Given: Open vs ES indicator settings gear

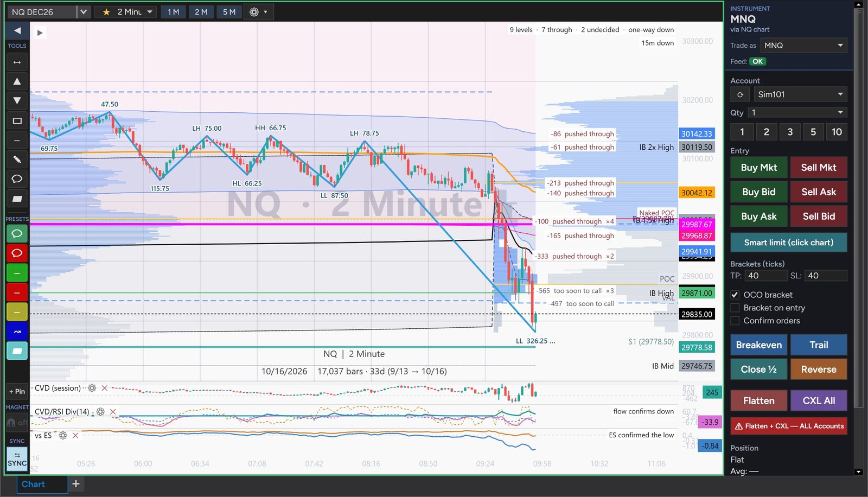Looking at the screenshot, I should pyautogui.click(x=63, y=435).
